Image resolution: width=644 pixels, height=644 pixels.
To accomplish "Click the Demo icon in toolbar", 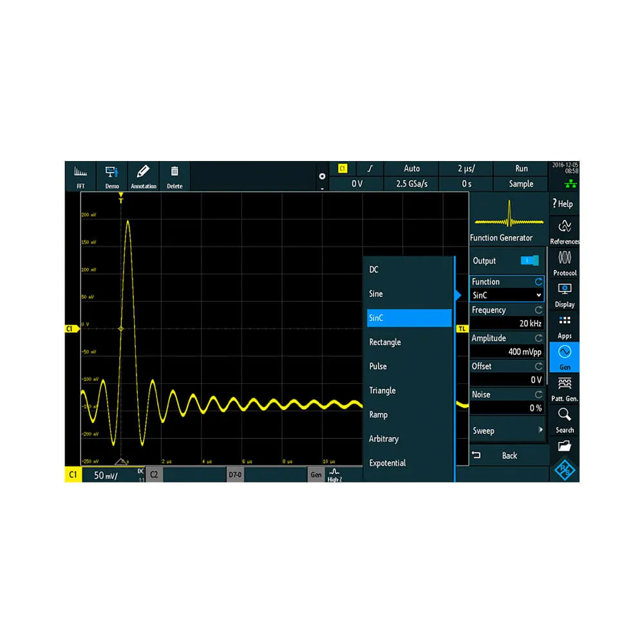I will [112, 176].
